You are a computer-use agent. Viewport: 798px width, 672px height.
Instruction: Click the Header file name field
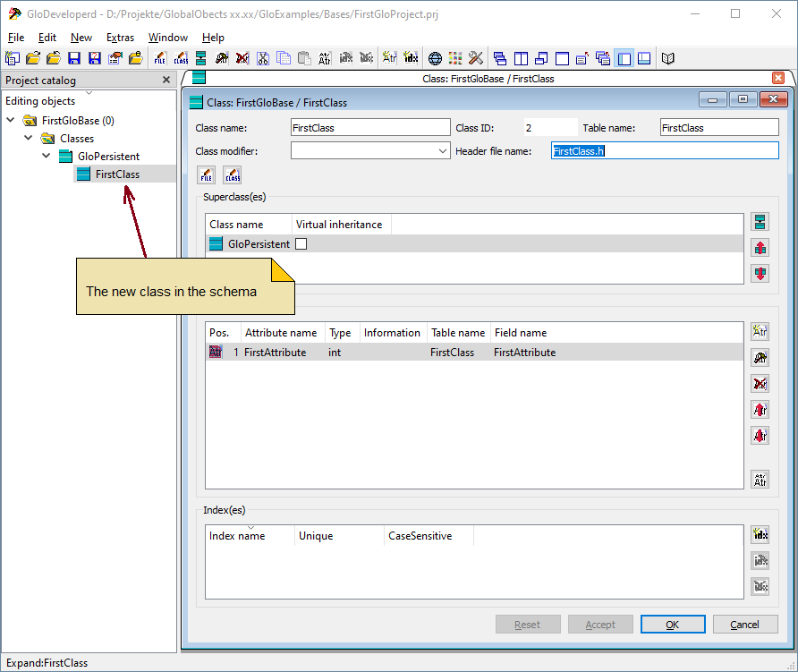pos(664,151)
